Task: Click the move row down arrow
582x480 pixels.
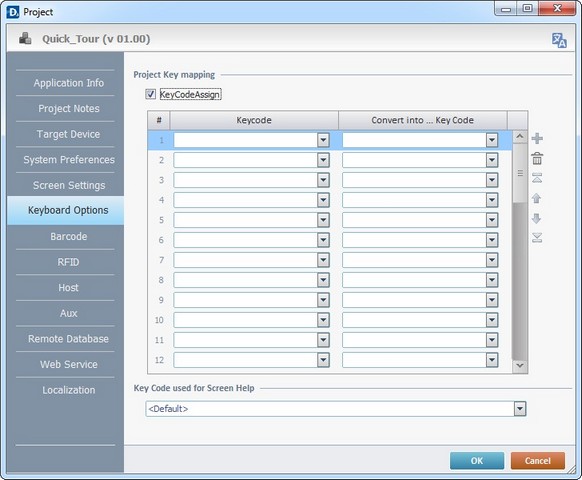Action: coord(537,218)
